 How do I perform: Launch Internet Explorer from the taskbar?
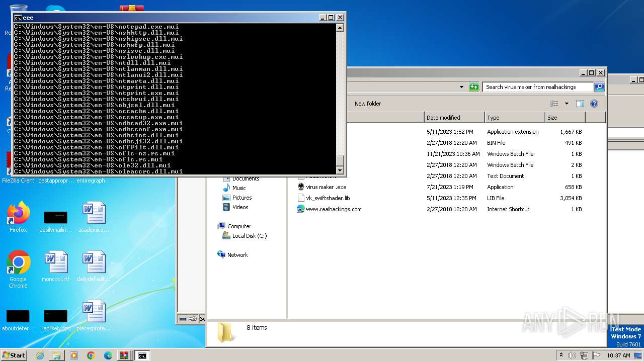pos(40,355)
